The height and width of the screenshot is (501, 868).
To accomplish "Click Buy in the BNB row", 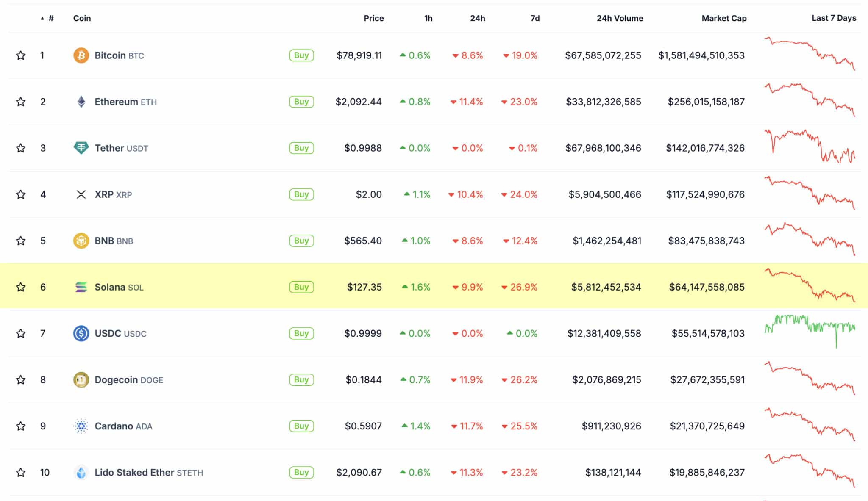I will coord(301,241).
